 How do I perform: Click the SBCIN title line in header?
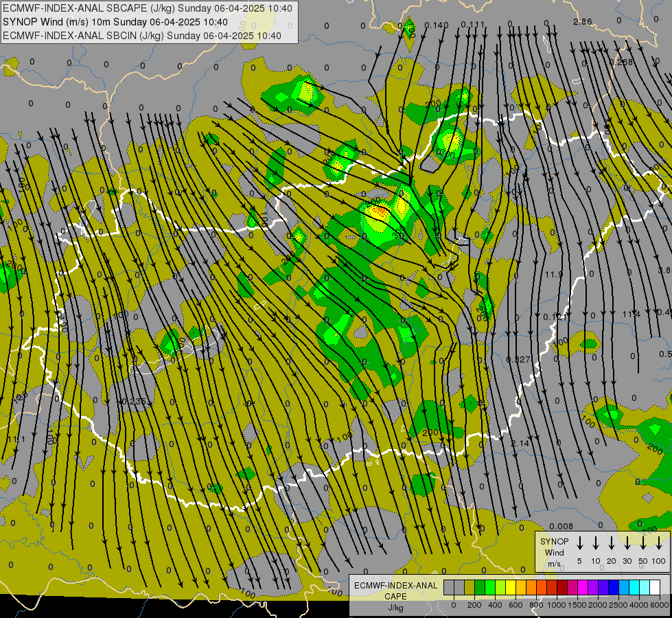(142, 36)
